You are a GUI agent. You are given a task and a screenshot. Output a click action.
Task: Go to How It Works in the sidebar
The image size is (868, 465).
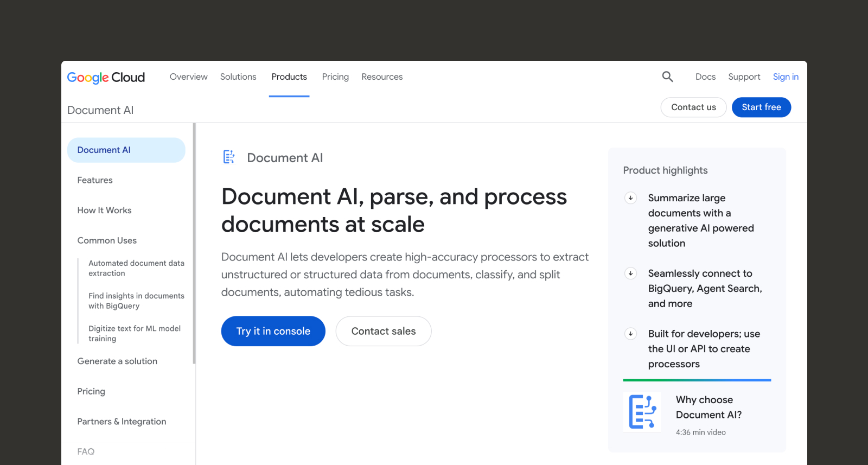click(104, 210)
